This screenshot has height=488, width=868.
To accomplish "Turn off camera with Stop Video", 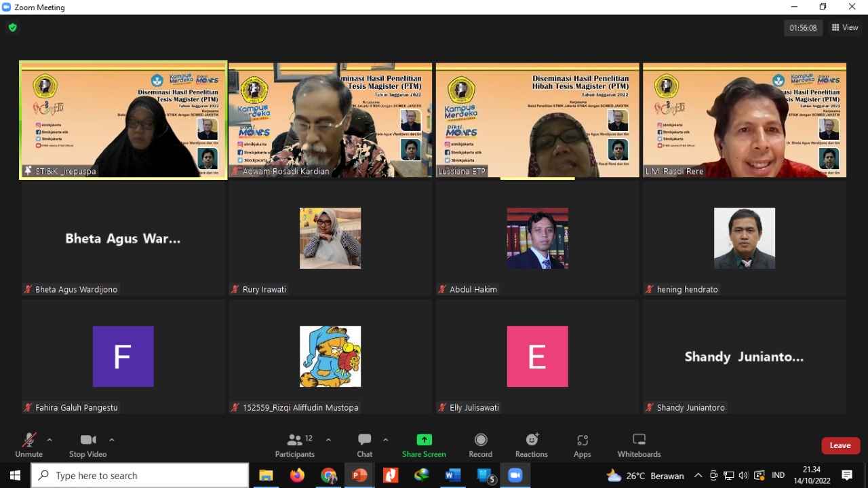I will tap(88, 445).
